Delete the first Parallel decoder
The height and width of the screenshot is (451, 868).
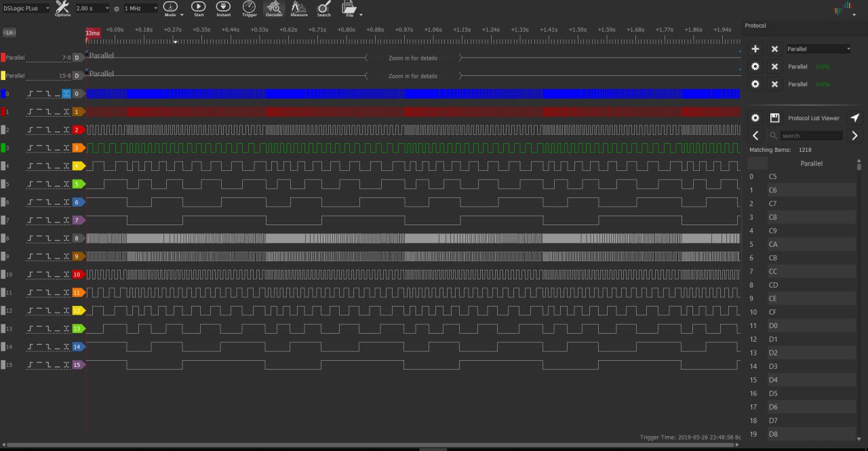[774, 66]
